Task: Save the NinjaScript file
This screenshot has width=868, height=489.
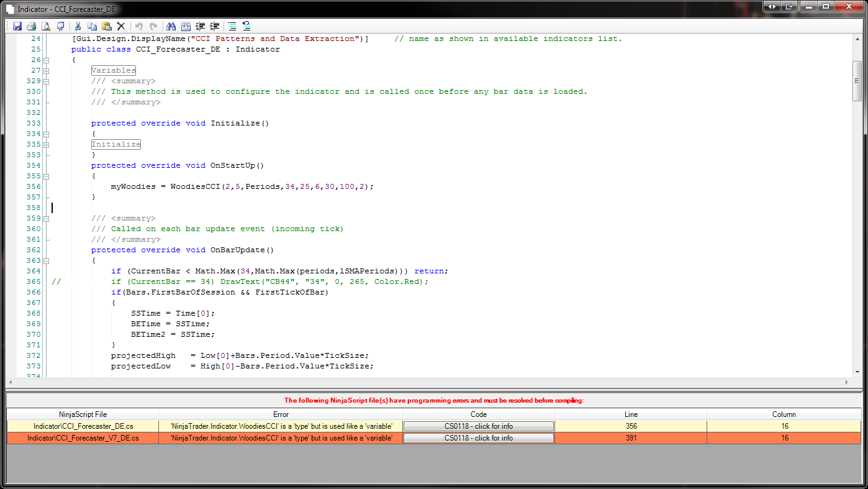Action: point(17,26)
